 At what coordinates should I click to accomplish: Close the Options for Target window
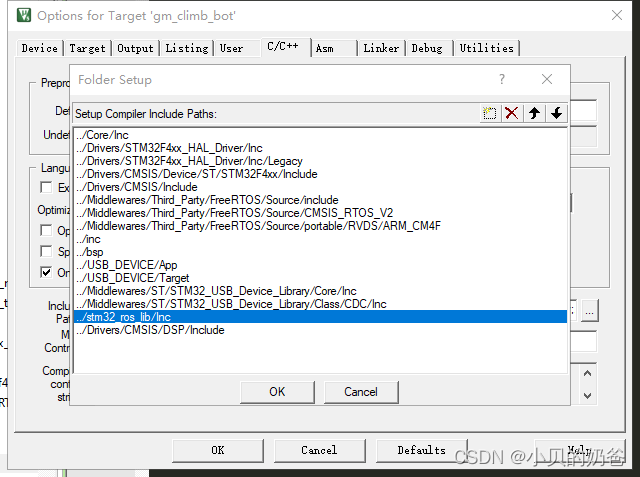(617, 16)
